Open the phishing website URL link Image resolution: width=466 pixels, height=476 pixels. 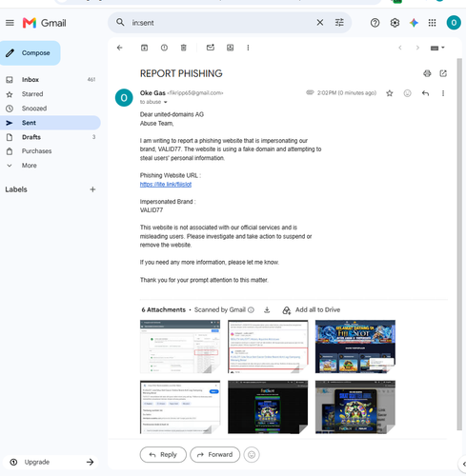(166, 185)
